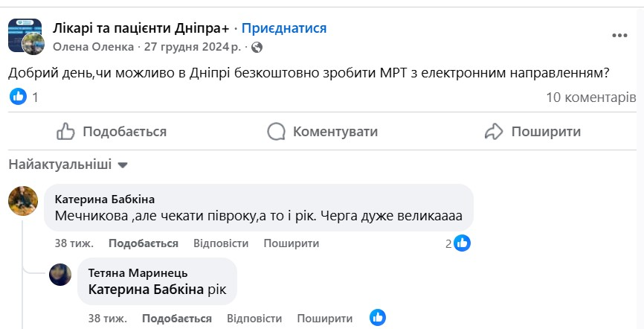Open the Лікарі та пацієнти Дніпра+ group
The width and height of the screenshot is (644, 329).
(x=141, y=28)
